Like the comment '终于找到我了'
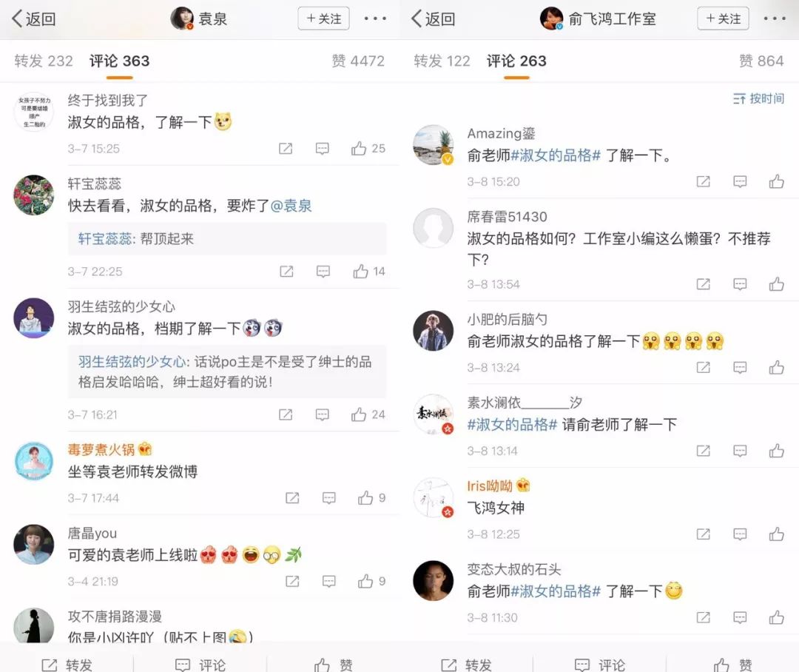The height and width of the screenshot is (672, 799). click(x=368, y=148)
